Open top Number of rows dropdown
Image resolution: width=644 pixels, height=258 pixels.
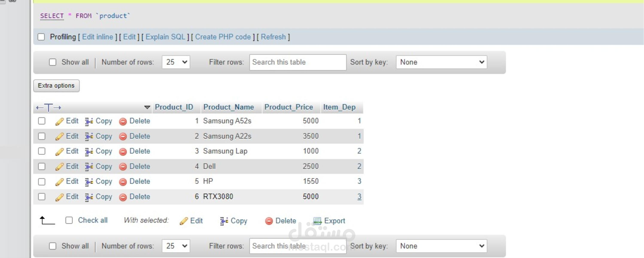pyautogui.click(x=176, y=62)
